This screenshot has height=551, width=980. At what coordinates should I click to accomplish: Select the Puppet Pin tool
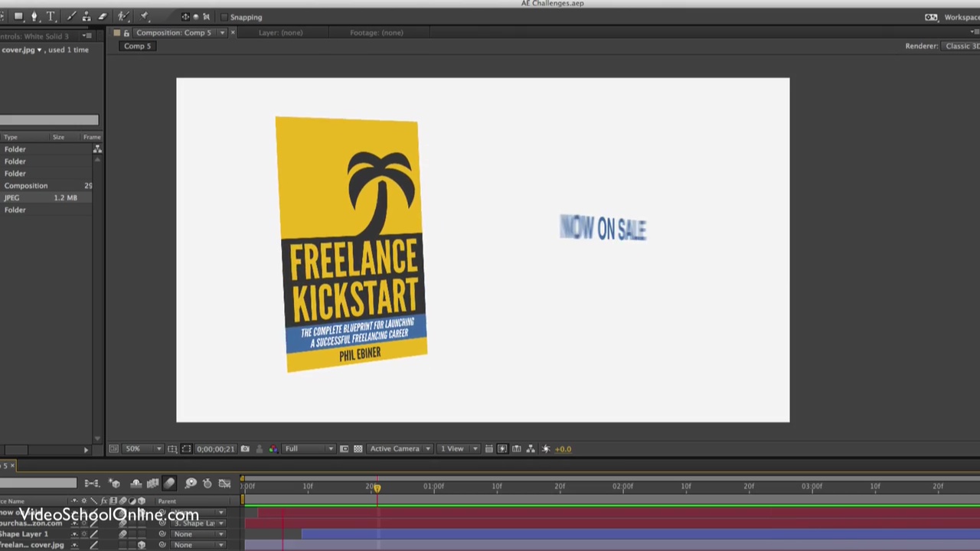click(x=144, y=16)
